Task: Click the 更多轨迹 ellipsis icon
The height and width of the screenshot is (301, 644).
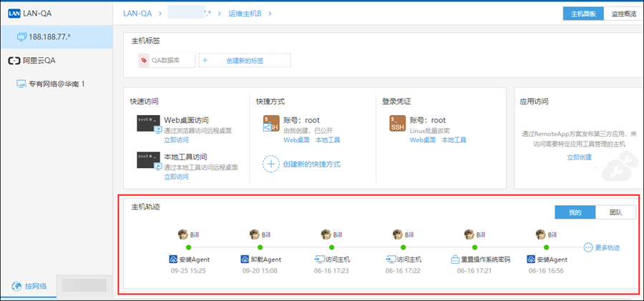Action: point(588,247)
